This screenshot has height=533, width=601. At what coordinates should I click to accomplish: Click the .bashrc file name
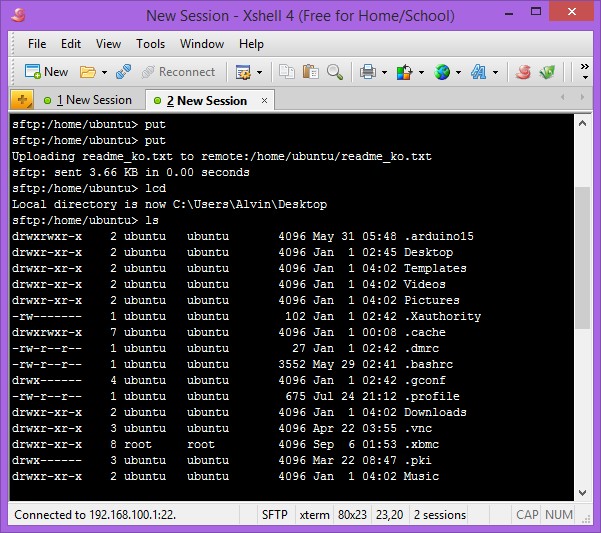click(x=429, y=364)
